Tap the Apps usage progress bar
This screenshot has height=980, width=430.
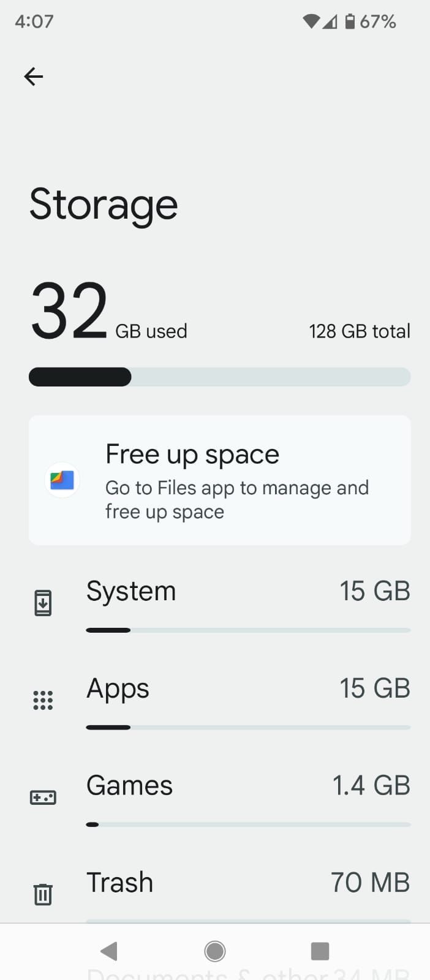click(x=248, y=727)
